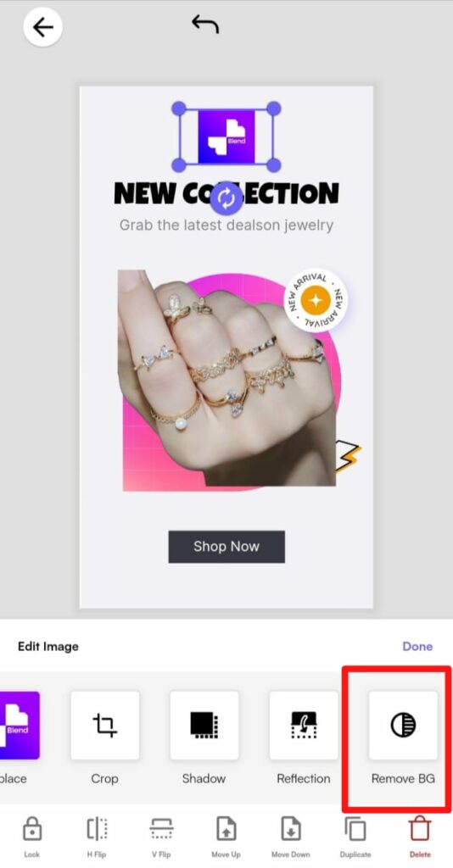
Task: Flip image with V Flip
Action: (x=162, y=837)
